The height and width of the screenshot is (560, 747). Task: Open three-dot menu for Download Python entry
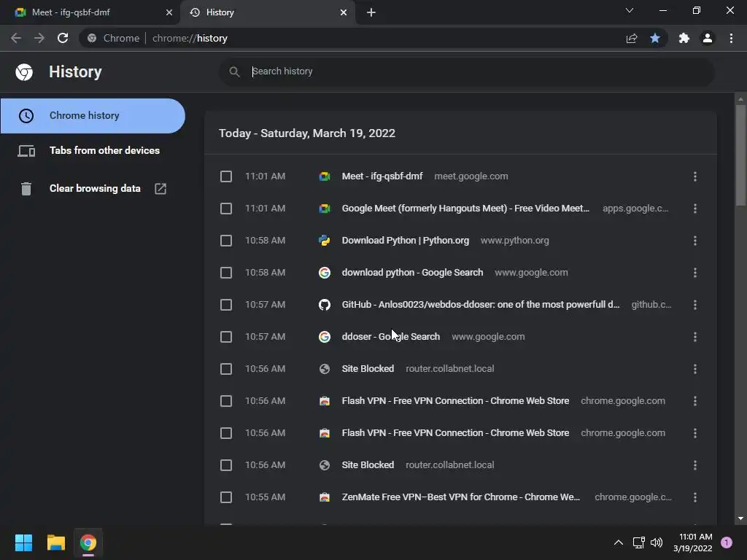pos(695,241)
